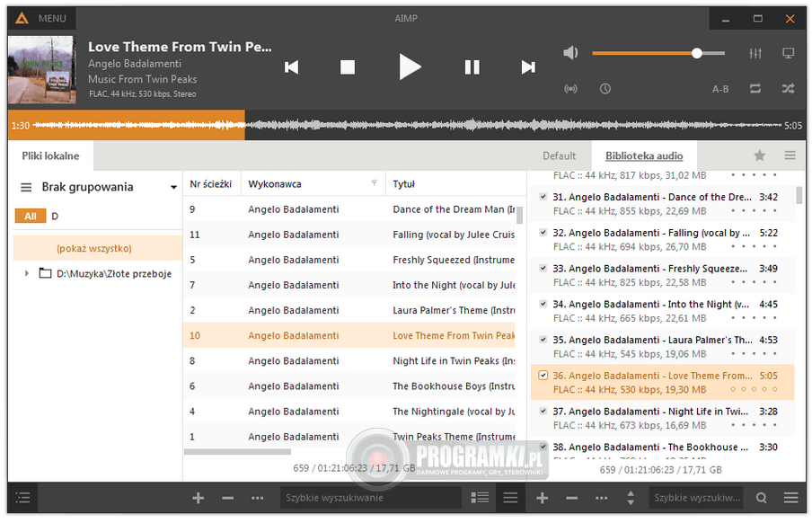812x523 pixels.
Task: Toggle shuffle playback mode
Action: point(788,89)
